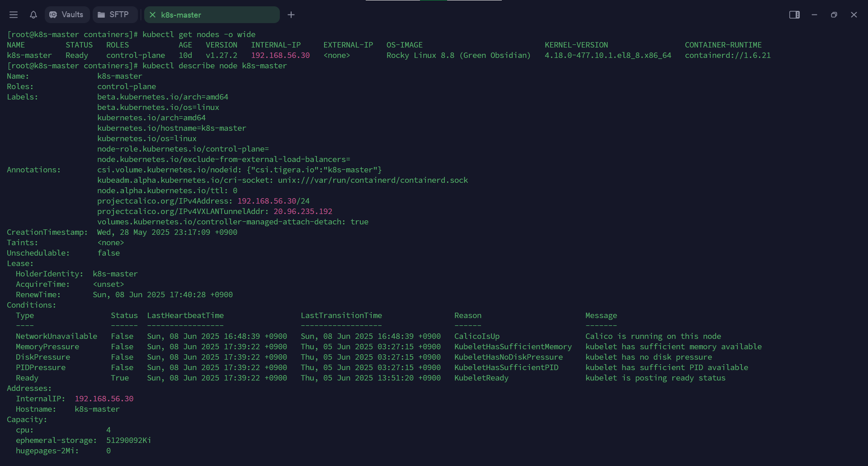The width and height of the screenshot is (868, 466).
Task: Click 'Rocky Linux 8.8 (Green Obsidian)' text
Action: click(x=458, y=55)
